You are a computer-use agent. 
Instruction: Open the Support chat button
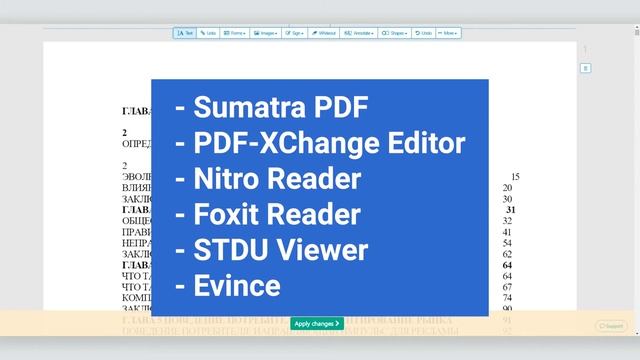tap(611, 326)
